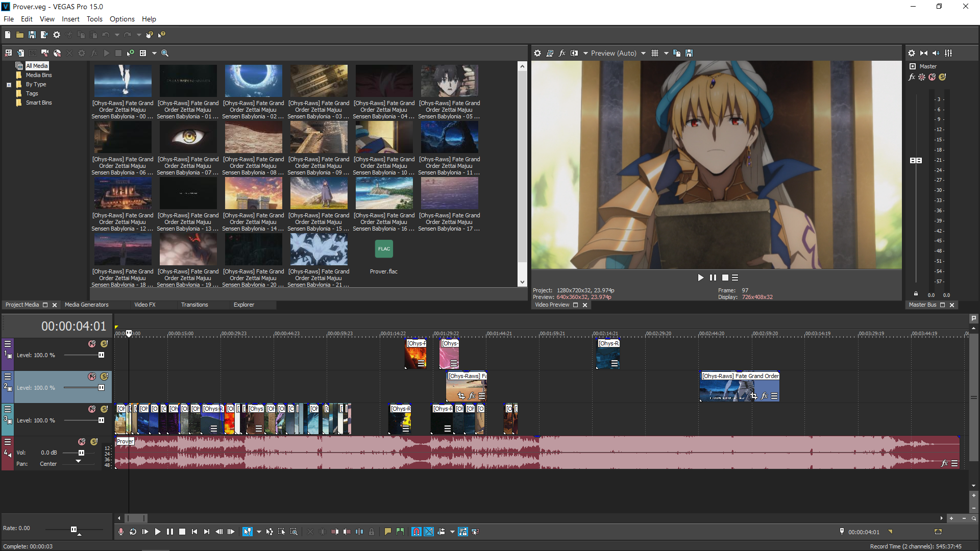980x551 pixels.
Task: Open the edit tool selection dropdown arrow
Action: [259, 532]
